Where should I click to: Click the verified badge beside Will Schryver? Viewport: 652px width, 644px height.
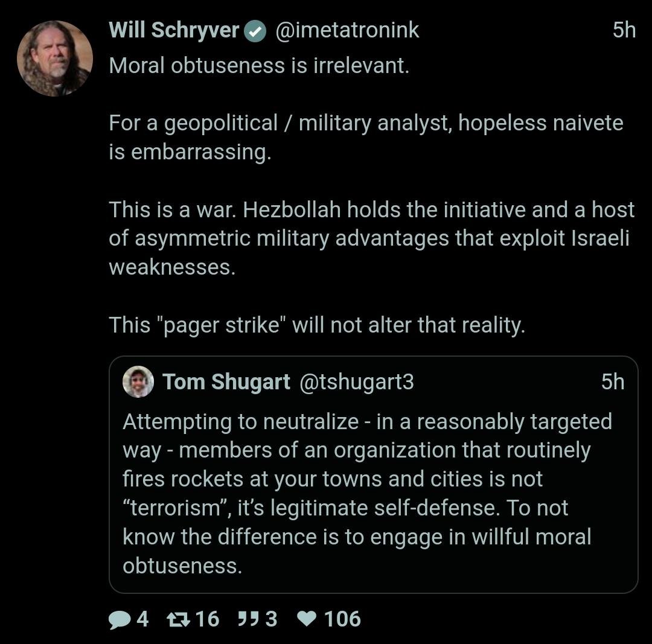[x=256, y=31]
